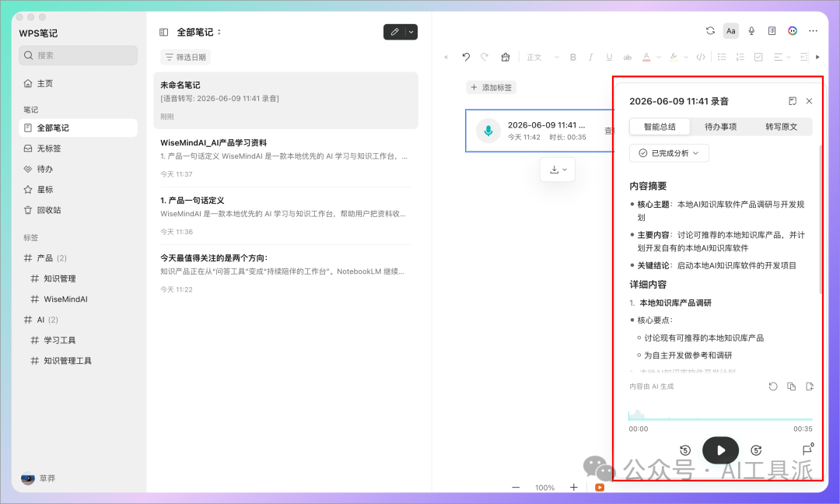Open the WiseMindAI_AI产品学习资料 note
840x504 pixels.
(285, 158)
